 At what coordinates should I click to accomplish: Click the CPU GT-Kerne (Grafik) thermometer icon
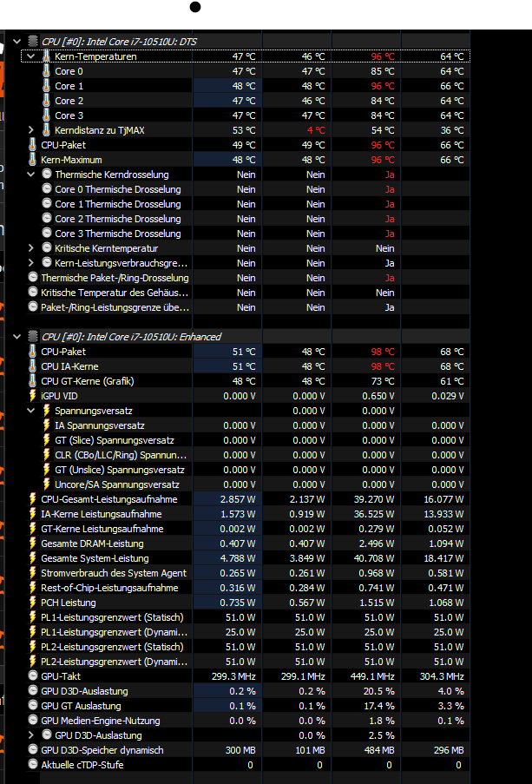pos(33,381)
